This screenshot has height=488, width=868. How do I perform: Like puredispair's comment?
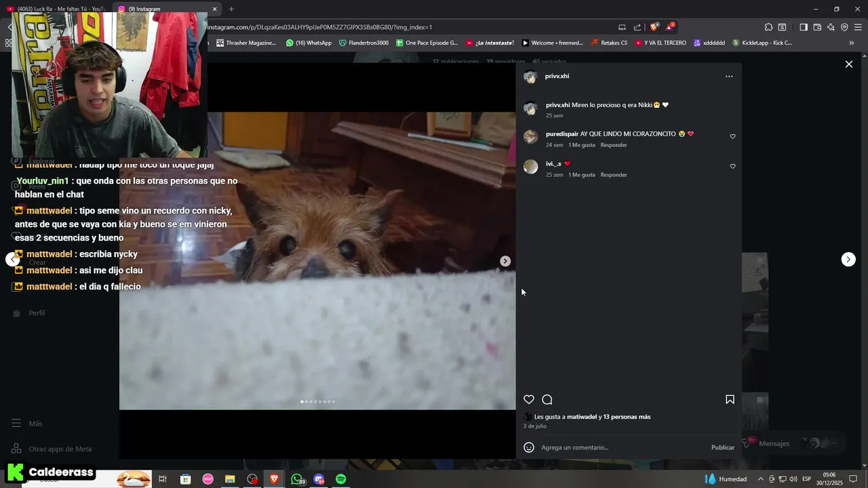pyautogui.click(x=732, y=137)
